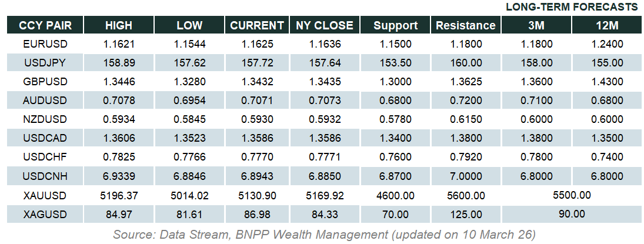Click the XAGUSD silver row label
644x244 pixels.
45,214
